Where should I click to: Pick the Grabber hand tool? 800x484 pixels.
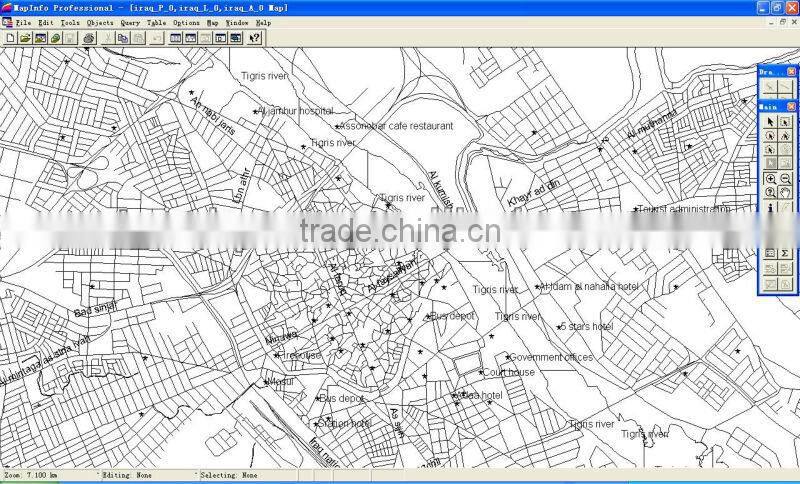pyautogui.click(x=785, y=193)
